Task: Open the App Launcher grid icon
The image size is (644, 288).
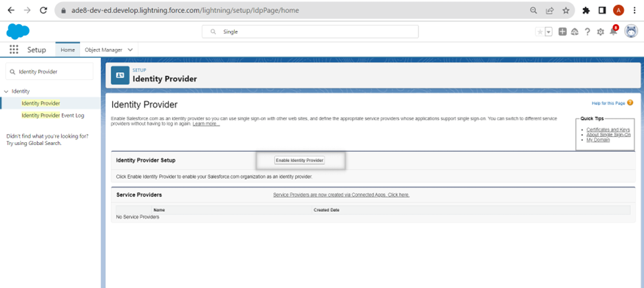Action: (14, 50)
